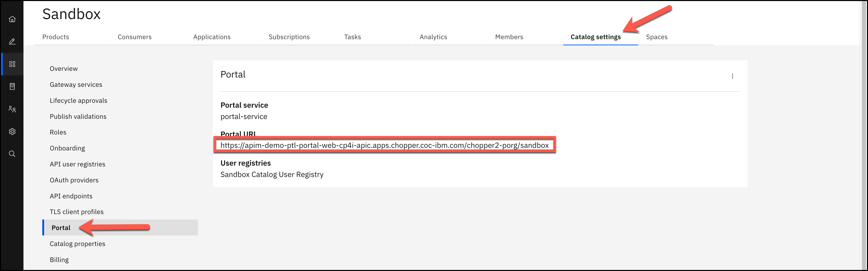
Task: Open API user registries settings
Action: tap(78, 164)
